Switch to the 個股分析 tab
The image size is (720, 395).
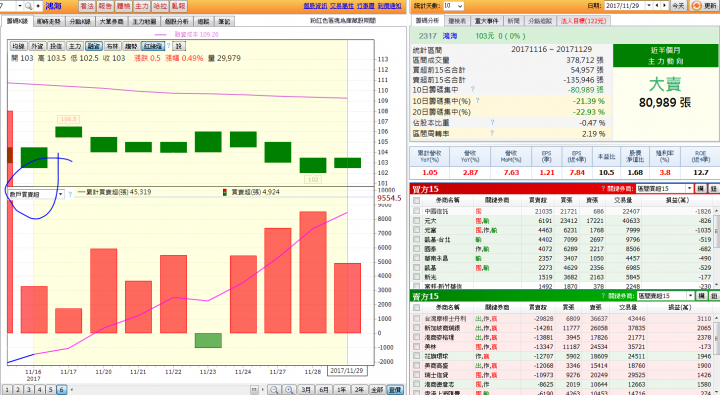click(176, 22)
